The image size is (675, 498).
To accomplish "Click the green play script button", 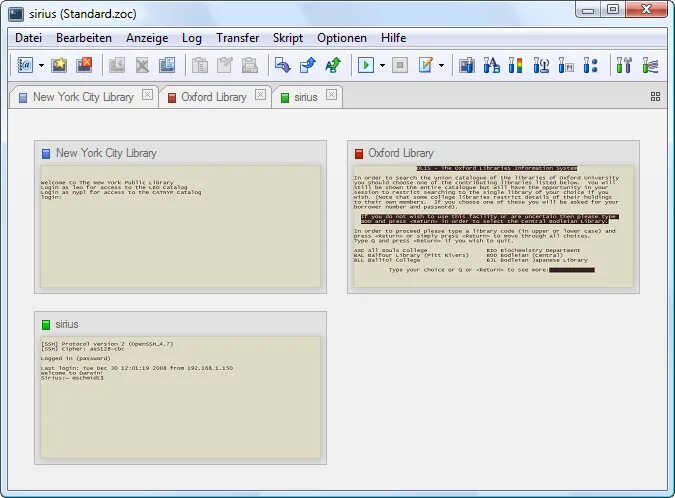I will coord(365,65).
